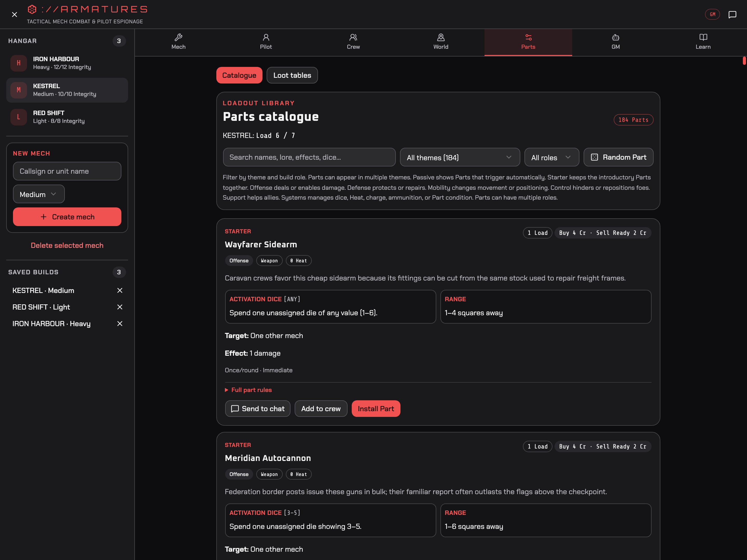Click the Armatures logo icon

(x=32, y=9)
